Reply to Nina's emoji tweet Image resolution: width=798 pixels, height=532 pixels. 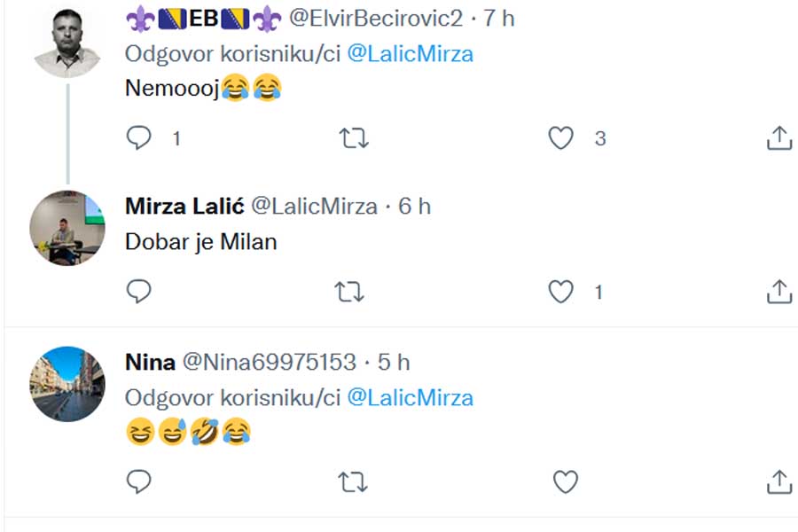coord(139,481)
